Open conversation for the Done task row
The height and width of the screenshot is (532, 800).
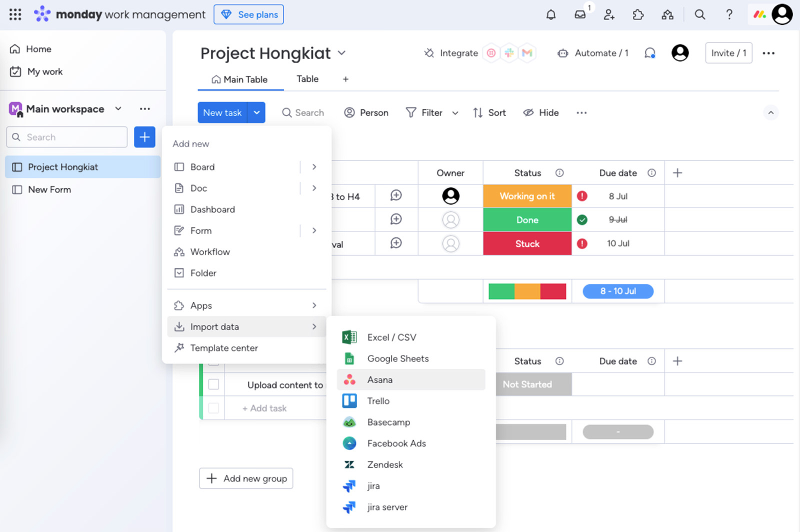(396, 219)
